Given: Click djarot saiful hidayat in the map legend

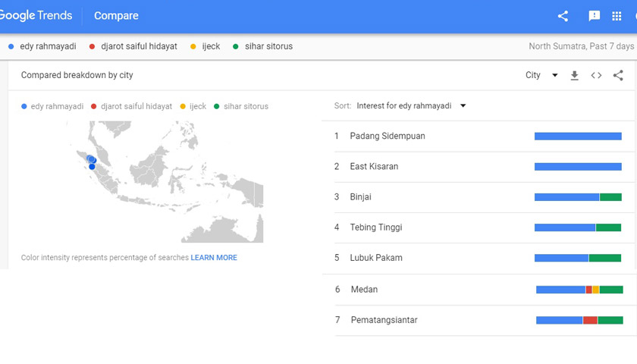Looking at the screenshot, I should point(132,106).
